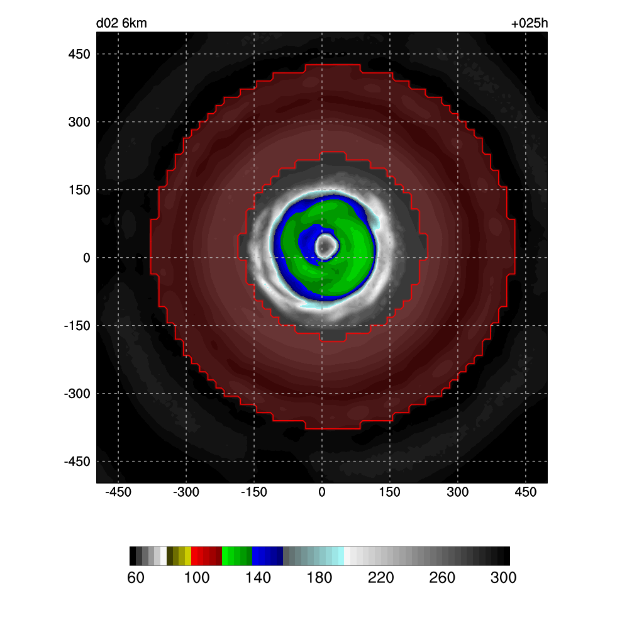Click the x-axis label '150'
The width and height of the screenshot is (644, 644).
[389, 492]
